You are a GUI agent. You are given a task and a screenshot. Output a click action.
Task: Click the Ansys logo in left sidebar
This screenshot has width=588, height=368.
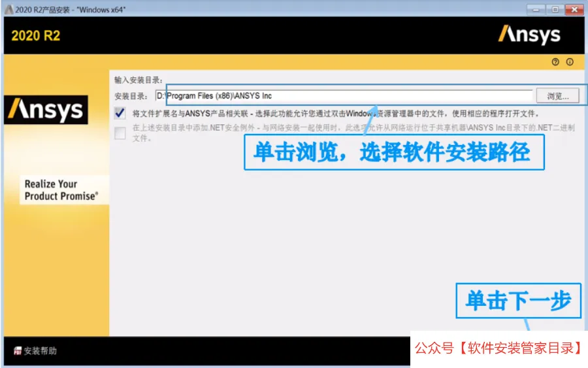click(46, 110)
